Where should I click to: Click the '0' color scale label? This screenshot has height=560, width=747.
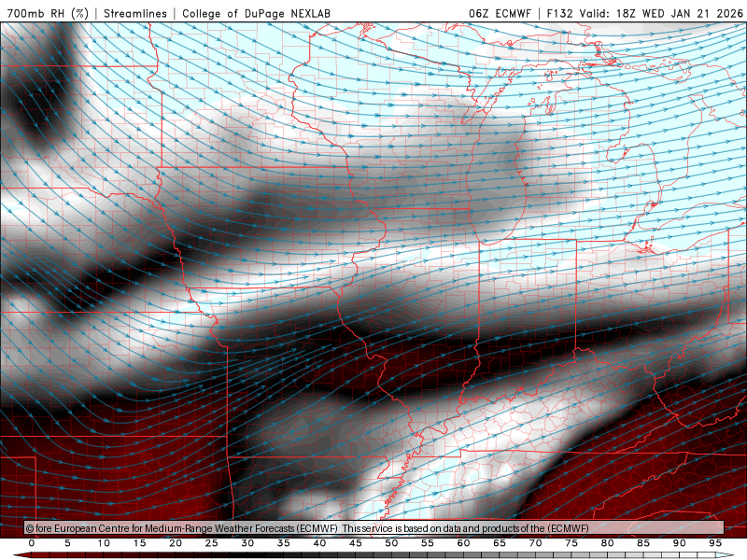tap(32, 543)
